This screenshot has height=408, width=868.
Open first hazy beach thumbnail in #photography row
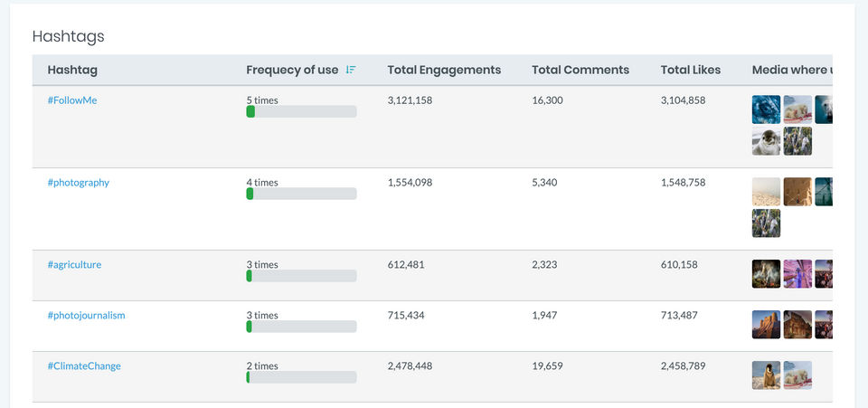(x=766, y=192)
